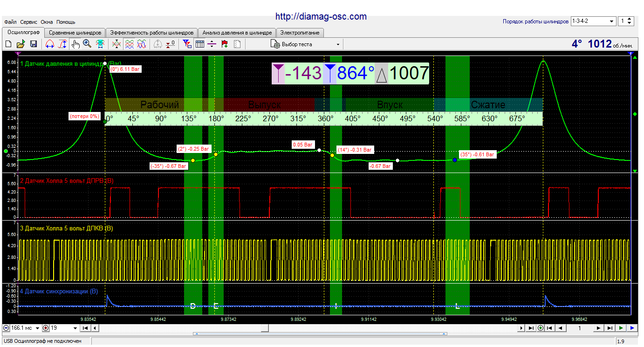Decrease time scale with minus icon
This screenshot has height=347, width=644.
click(6, 328)
